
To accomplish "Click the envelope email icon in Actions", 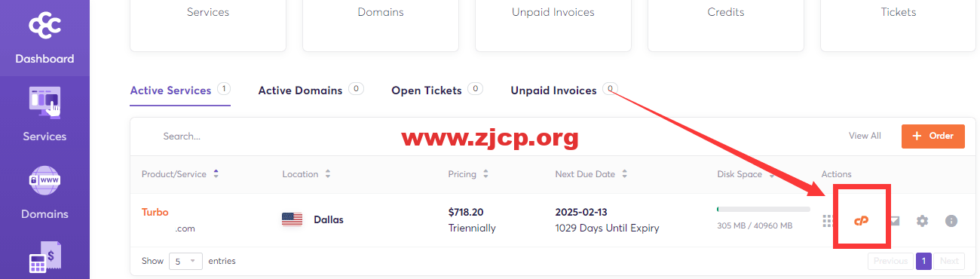I will point(894,221).
